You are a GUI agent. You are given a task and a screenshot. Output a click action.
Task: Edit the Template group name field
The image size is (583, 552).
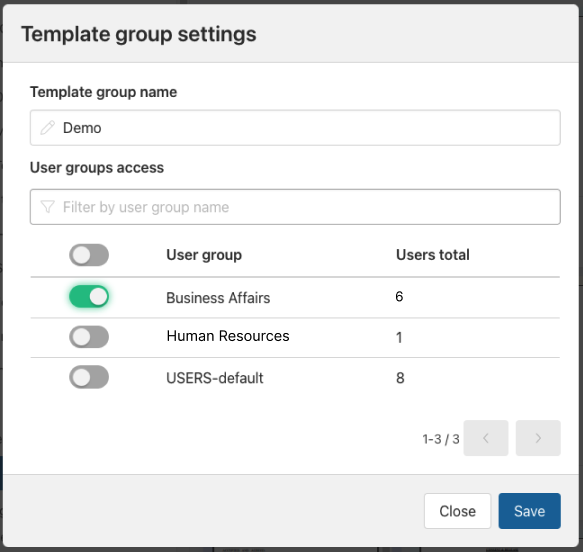pos(295,127)
